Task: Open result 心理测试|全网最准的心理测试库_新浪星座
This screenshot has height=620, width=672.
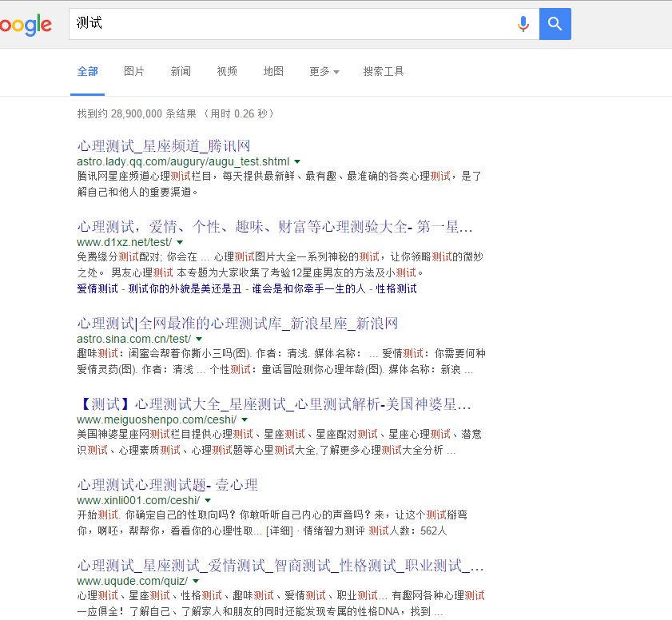Action: coord(237,324)
